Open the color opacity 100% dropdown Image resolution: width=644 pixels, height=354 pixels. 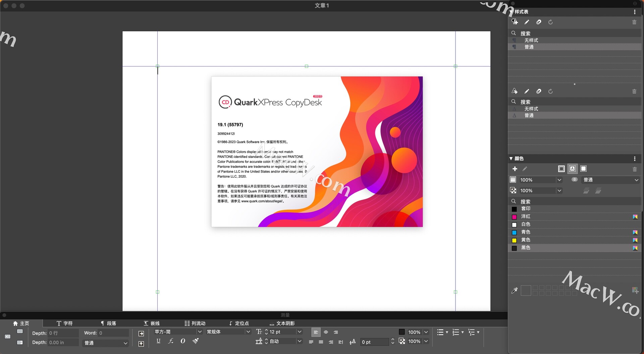click(x=559, y=191)
